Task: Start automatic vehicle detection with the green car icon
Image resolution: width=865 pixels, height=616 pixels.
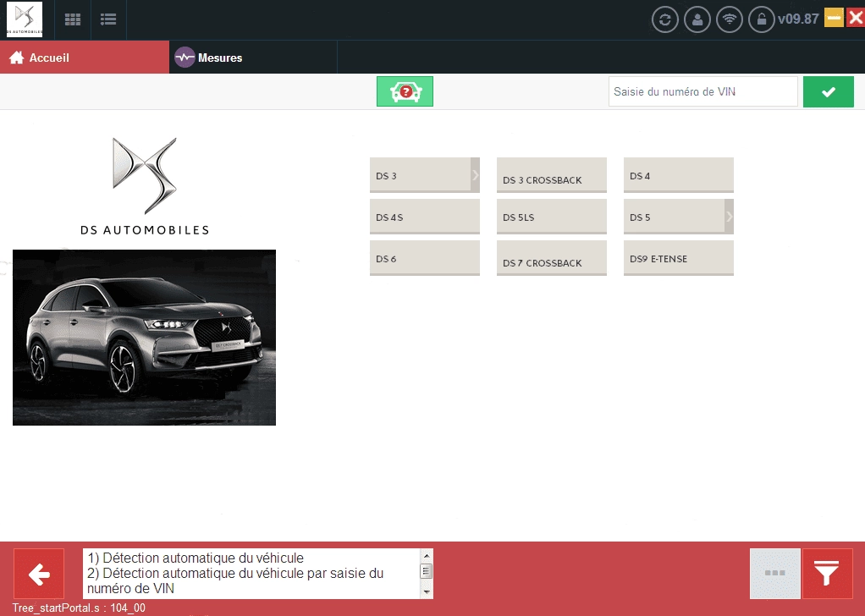Action: pos(405,91)
